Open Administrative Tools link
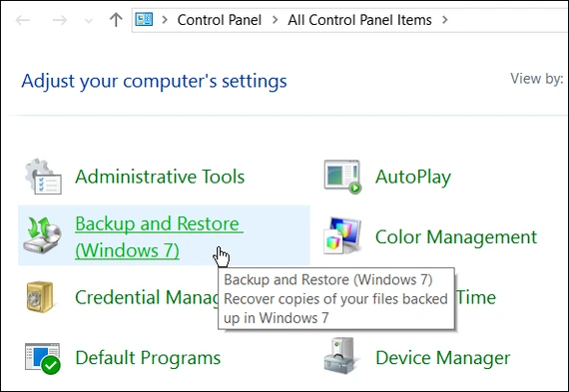 (160, 177)
